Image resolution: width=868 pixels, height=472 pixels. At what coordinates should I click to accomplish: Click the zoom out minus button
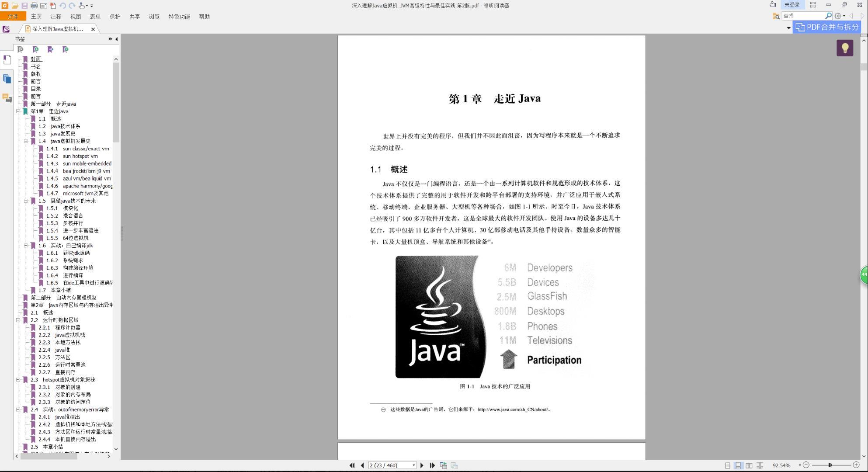(x=806, y=465)
